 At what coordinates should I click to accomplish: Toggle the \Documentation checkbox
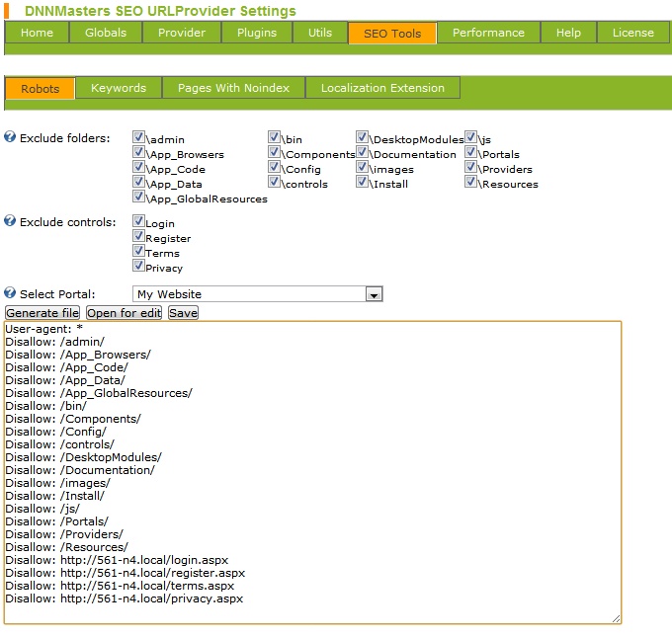point(362,152)
